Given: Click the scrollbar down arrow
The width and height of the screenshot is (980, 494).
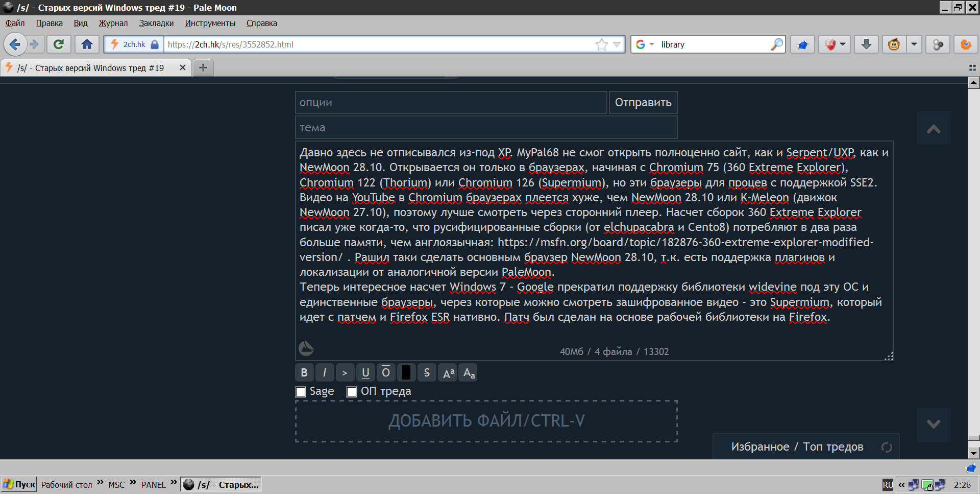Looking at the screenshot, I should click(x=973, y=453).
